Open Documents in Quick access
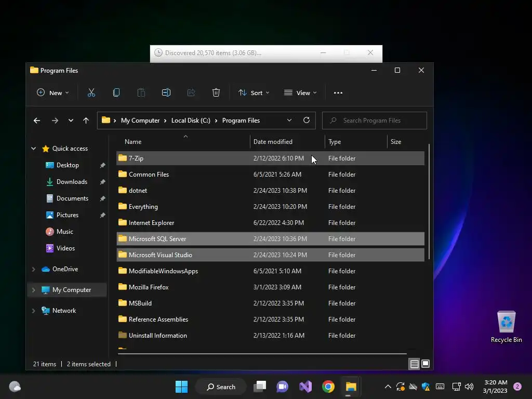This screenshot has width=532, height=399. [72, 198]
